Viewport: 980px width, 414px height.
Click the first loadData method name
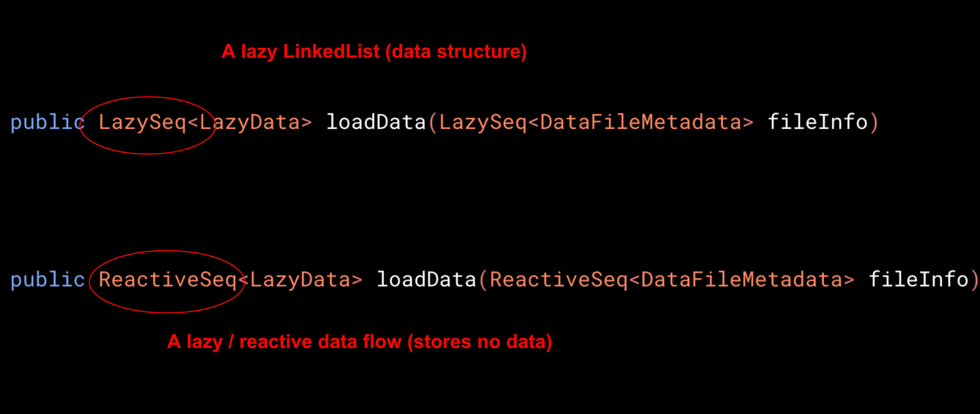pyautogui.click(x=376, y=122)
